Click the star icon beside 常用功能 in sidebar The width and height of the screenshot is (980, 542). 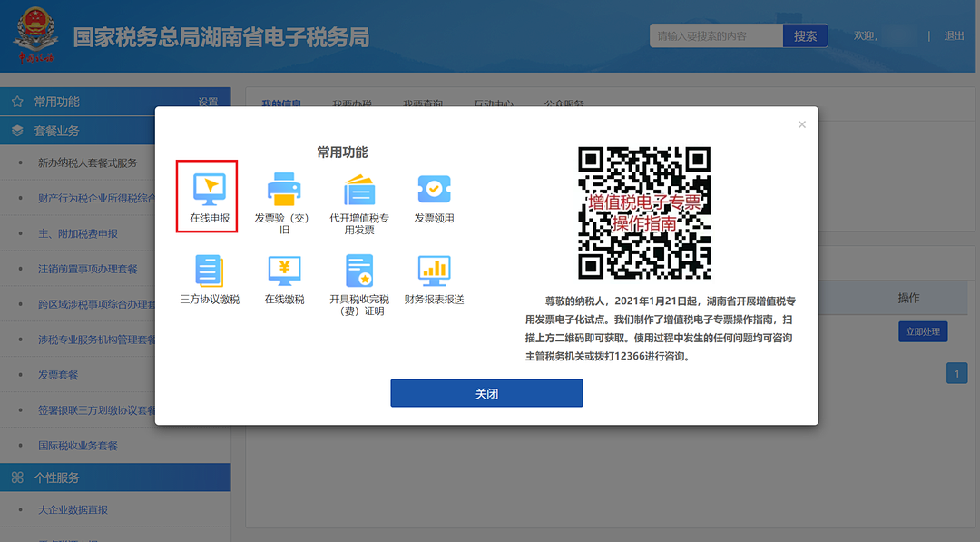(x=17, y=102)
